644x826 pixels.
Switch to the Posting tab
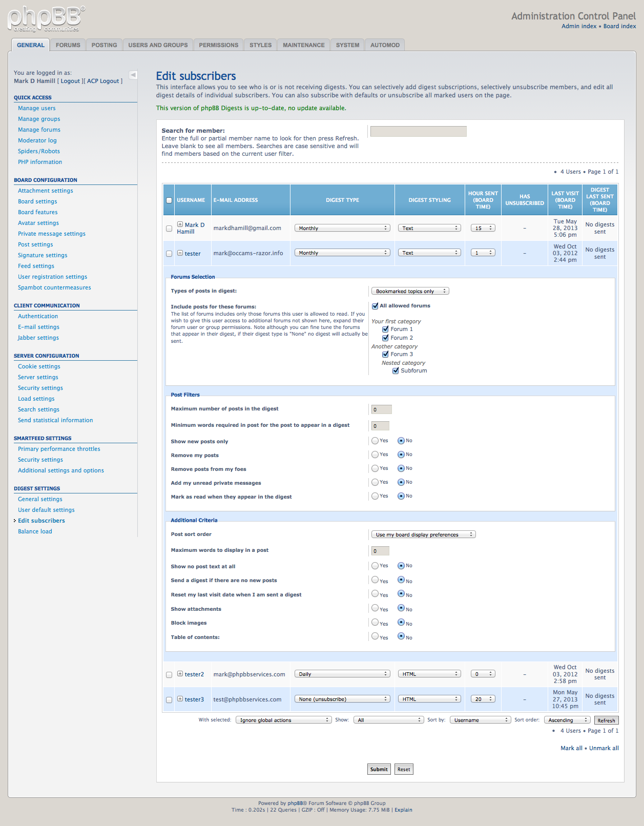coord(105,45)
